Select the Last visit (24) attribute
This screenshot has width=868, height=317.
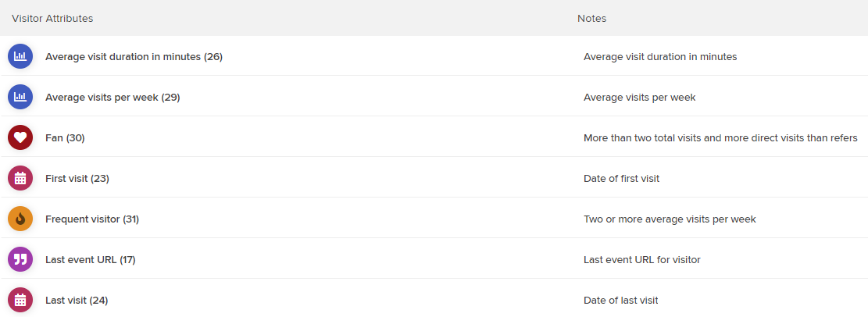coord(77,301)
